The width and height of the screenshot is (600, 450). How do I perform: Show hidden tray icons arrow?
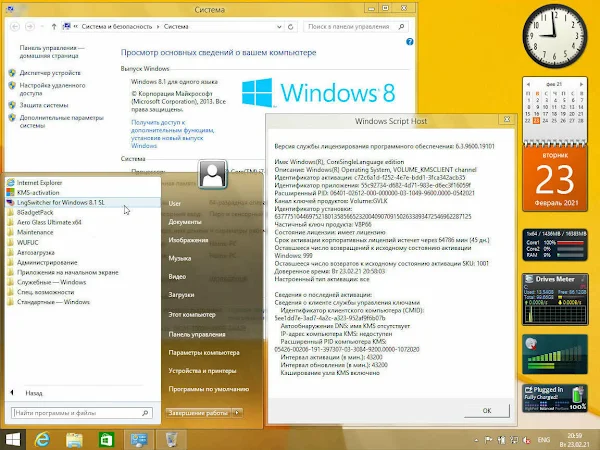click(476, 440)
